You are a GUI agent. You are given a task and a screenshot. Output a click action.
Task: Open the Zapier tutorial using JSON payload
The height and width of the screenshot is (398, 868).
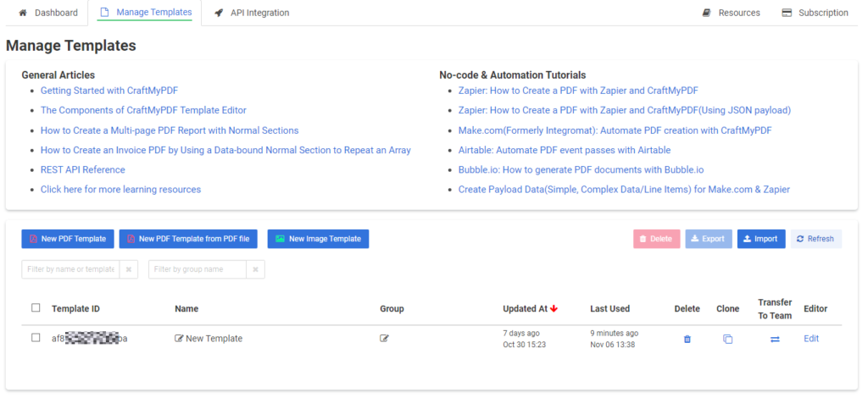[625, 110]
